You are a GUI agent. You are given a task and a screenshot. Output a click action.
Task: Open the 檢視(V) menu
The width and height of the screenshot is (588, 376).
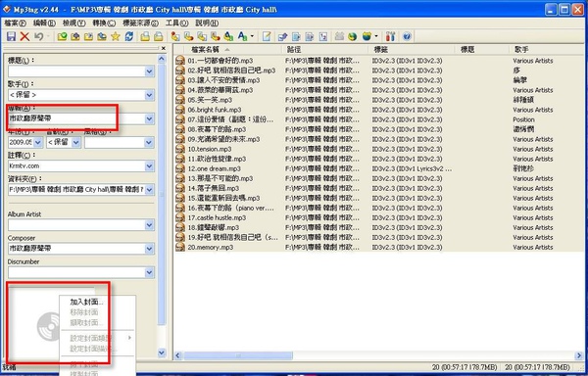[73, 23]
